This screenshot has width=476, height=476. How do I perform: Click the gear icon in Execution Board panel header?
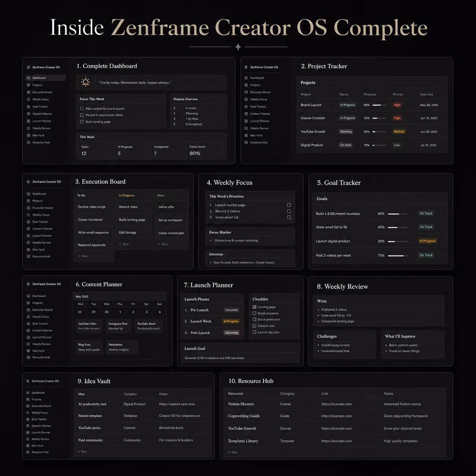coord(28,182)
